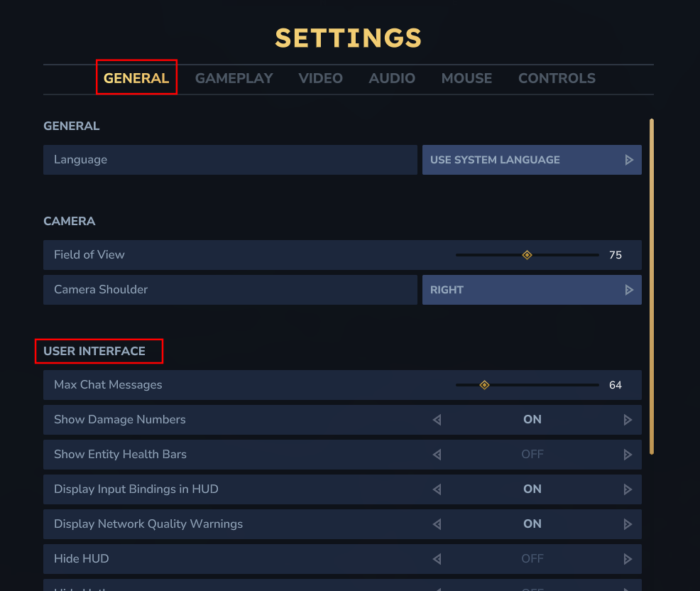
Task: Toggle Display Network Quality Warnings ON value
Action: 532,524
